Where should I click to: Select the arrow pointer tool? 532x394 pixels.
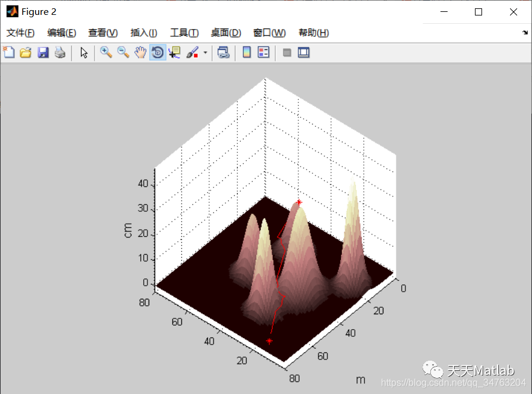(x=84, y=52)
